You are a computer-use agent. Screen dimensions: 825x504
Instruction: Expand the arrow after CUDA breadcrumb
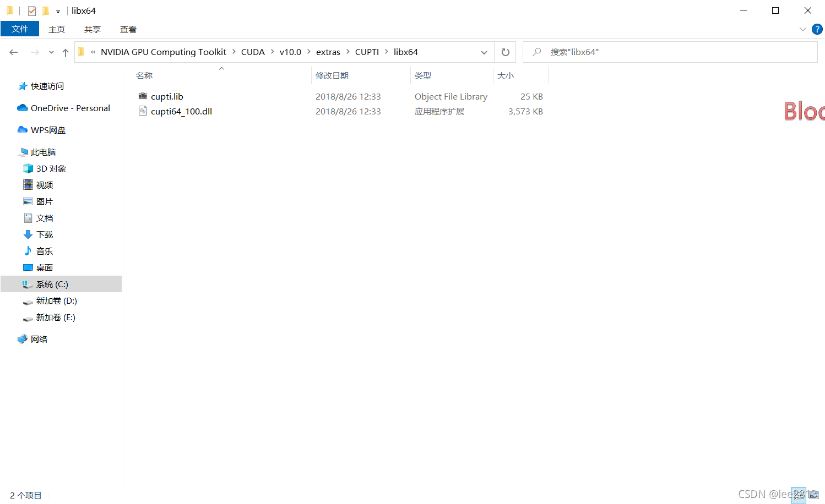pyautogui.click(x=272, y=52)
